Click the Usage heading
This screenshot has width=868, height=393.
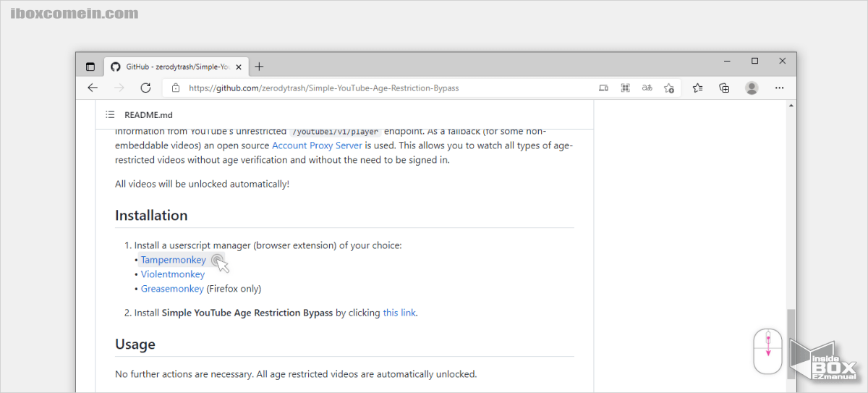point(135,345)
